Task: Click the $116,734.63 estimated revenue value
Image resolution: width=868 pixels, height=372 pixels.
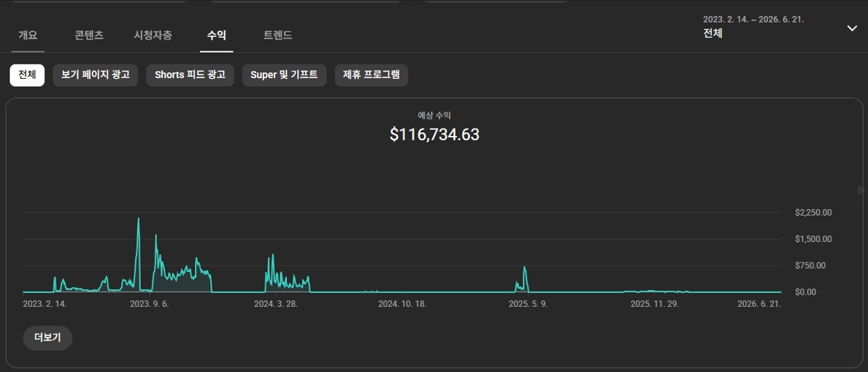Action: coord(434,134)
